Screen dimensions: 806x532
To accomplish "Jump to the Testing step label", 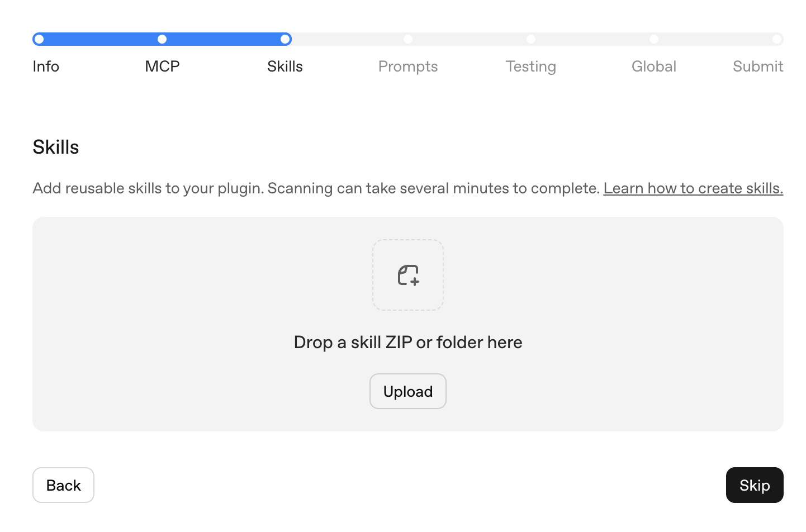I will point(531,66).
